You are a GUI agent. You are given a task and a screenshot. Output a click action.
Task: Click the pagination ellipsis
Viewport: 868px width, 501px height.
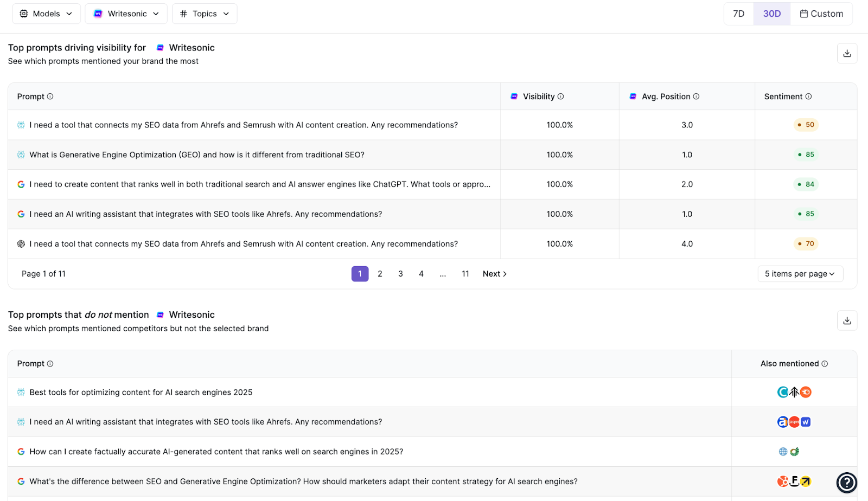coord(443,274)
